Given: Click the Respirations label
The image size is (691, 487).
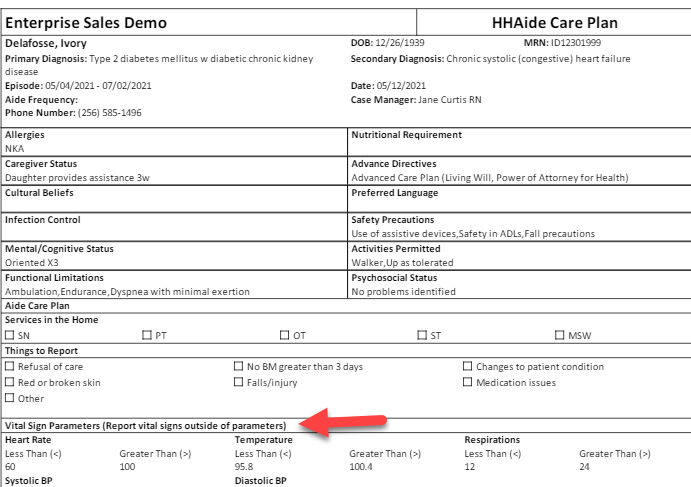Looking at the screenshot, I should [492, 440].
